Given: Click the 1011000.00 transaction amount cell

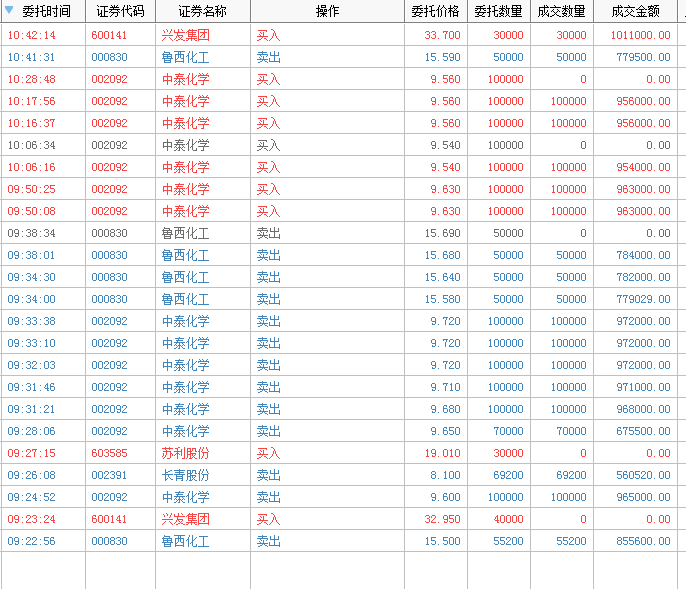Looking at the screenshot, I should point(640,35).
